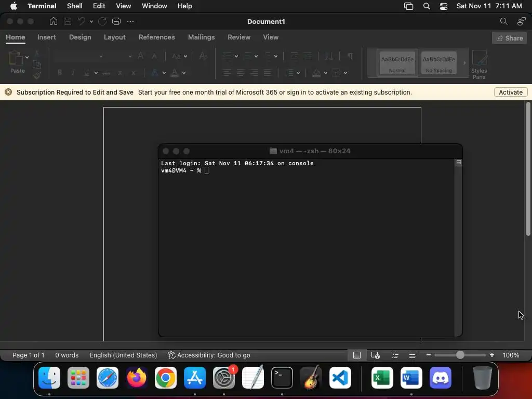Toggle Underline formatting
Viewport: 532px width, 399px height.
[x=87, y=73]
